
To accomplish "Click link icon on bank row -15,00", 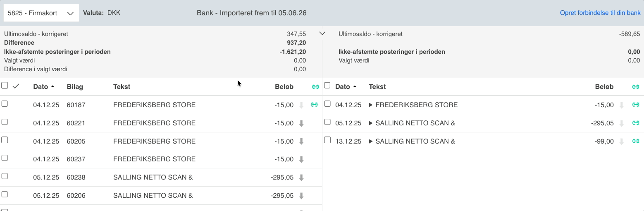I will click(x=636, y=105).
